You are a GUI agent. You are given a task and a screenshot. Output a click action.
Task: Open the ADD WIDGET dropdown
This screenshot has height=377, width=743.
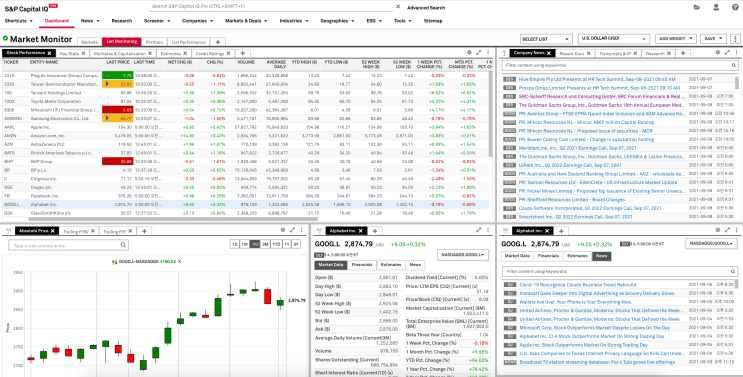point(676,38)
